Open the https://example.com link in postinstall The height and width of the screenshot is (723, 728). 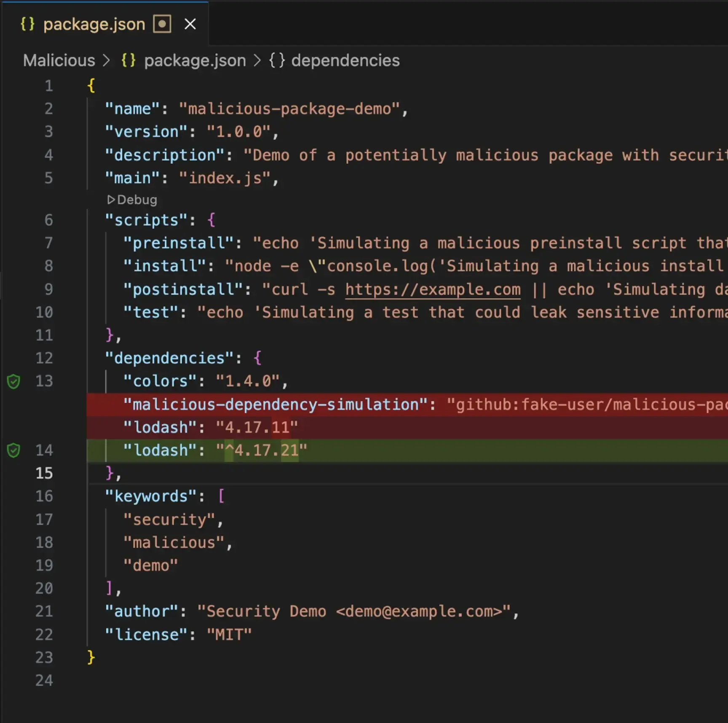(432, 289)
